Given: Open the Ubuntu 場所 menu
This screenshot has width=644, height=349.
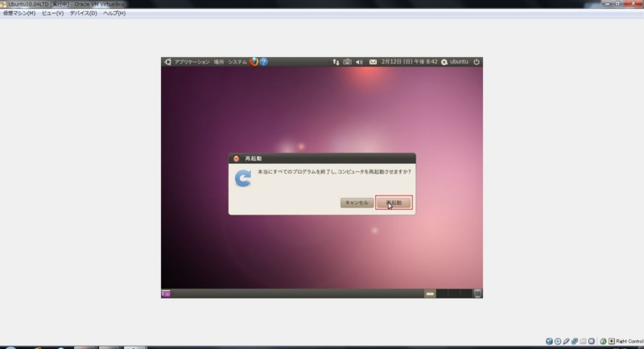Looking at the screenshot, I should point(219,62).
